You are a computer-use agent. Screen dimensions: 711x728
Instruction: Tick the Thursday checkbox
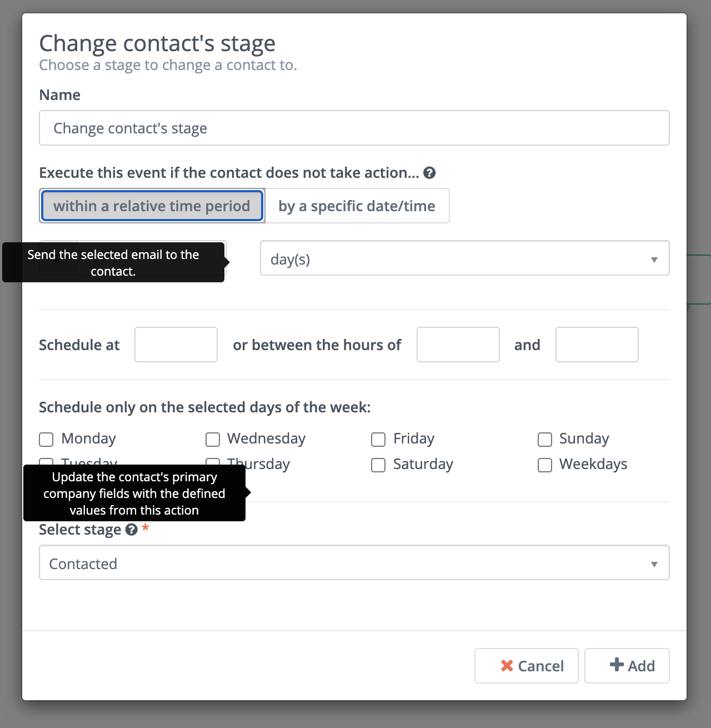[x=213, y=461]
